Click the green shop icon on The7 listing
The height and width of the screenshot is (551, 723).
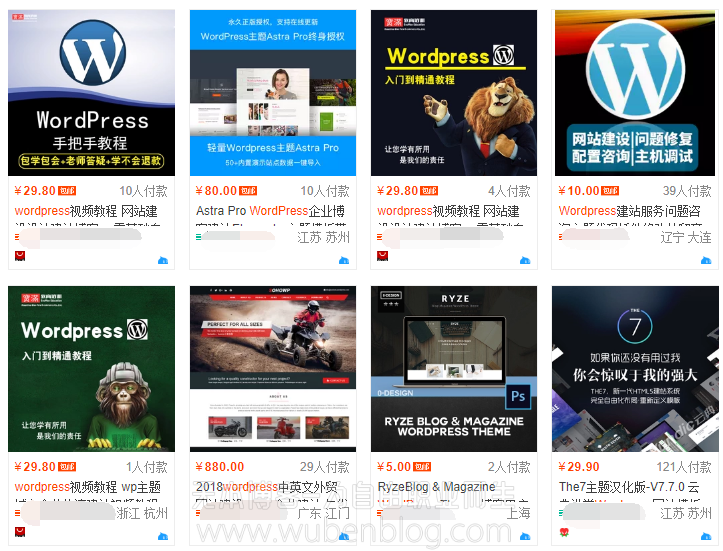pyautogui.click(x=561, y=513)
